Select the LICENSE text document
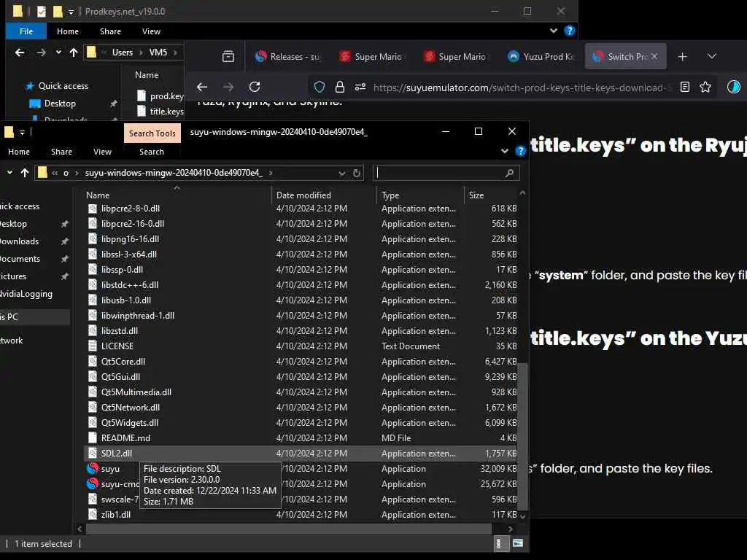747x560 pixels. tap(117, 346)
